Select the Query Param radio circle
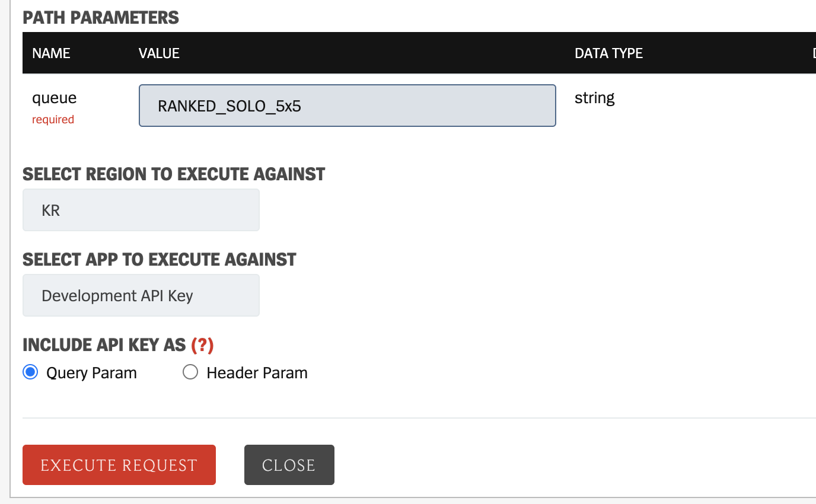The height and width of the screenshot is (504, 816). (x=30, y=372)
